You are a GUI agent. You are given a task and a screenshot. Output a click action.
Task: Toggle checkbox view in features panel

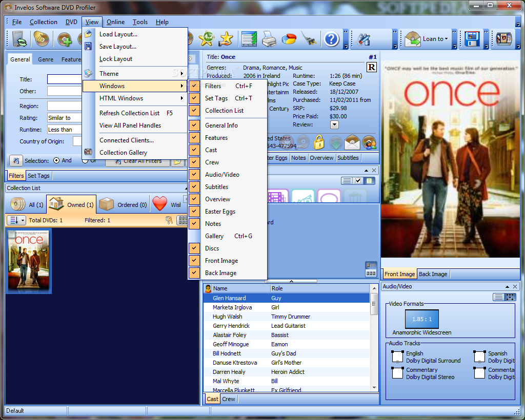[x=358, y=181]
